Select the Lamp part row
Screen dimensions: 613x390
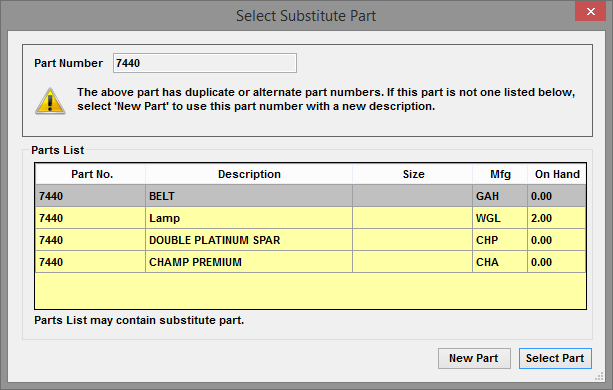coord(310,218)
